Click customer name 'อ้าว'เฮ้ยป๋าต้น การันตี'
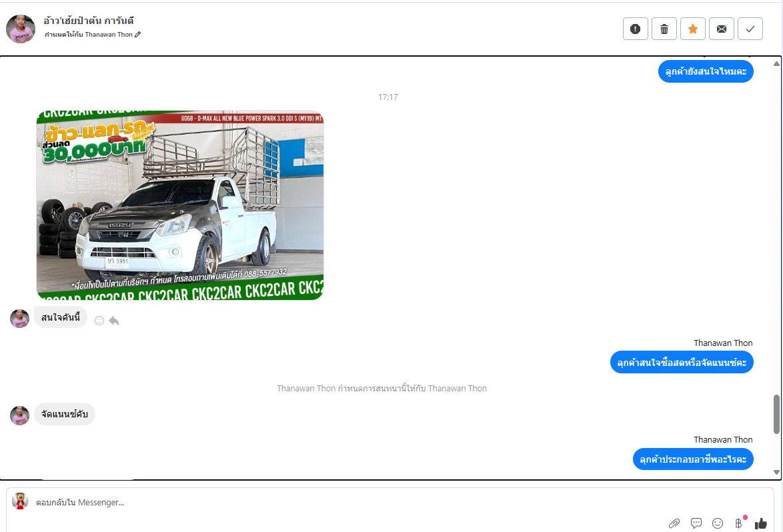 click(x=89, y=21)
